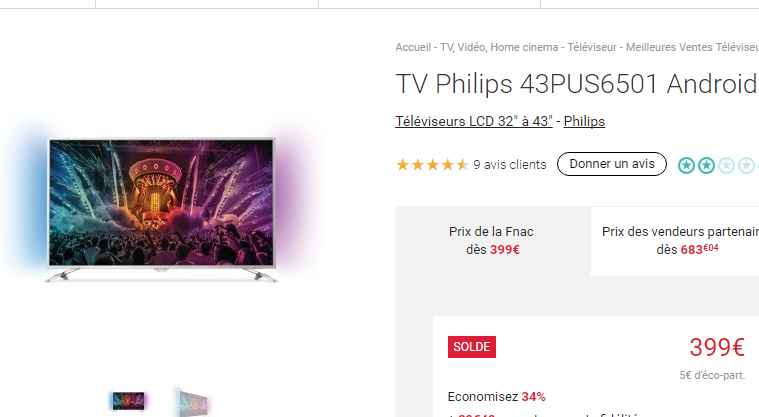This screenshot has height=417, width=759.
Task: Open Téléviseurs LCD 32" à 43" category link
Action: click(474, 121)
